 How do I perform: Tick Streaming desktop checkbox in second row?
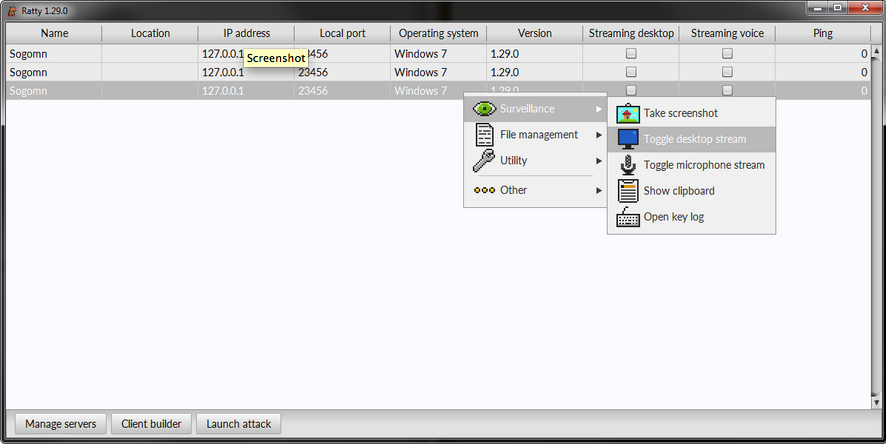631,73
